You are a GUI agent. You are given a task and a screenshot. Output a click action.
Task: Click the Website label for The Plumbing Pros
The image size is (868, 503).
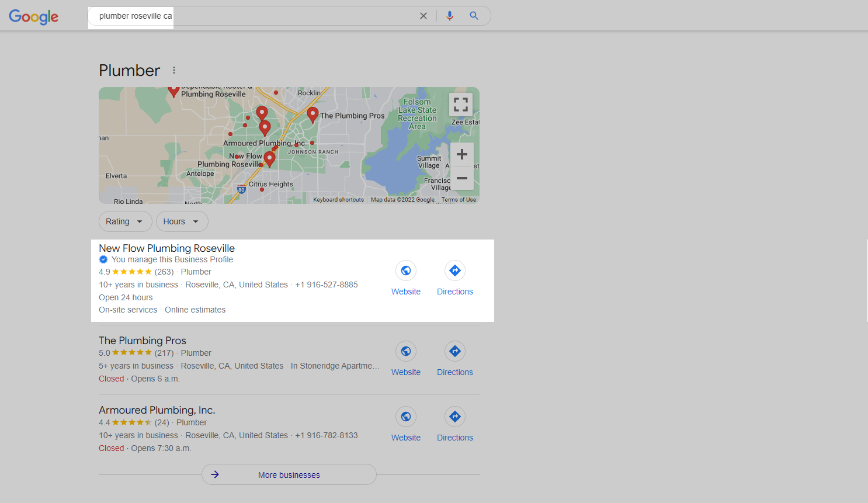(x=406, y=372)
